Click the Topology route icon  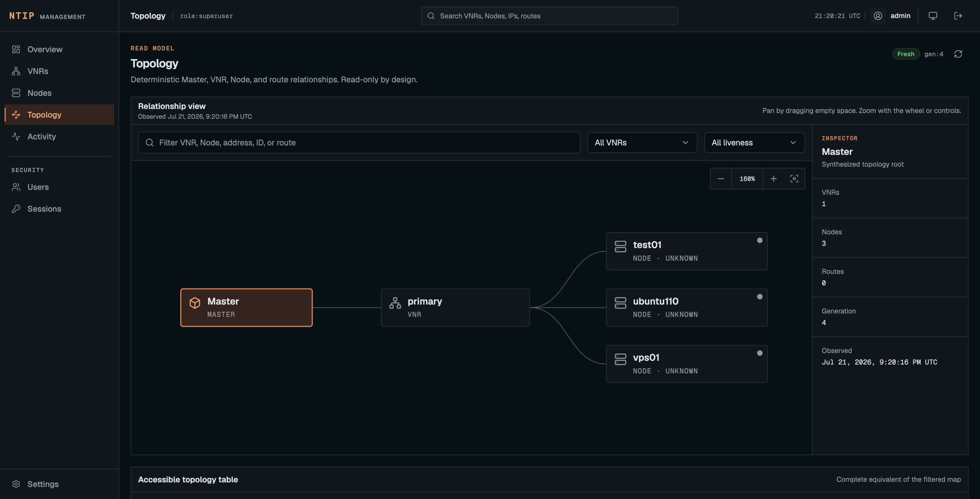[x=16, y=114]
